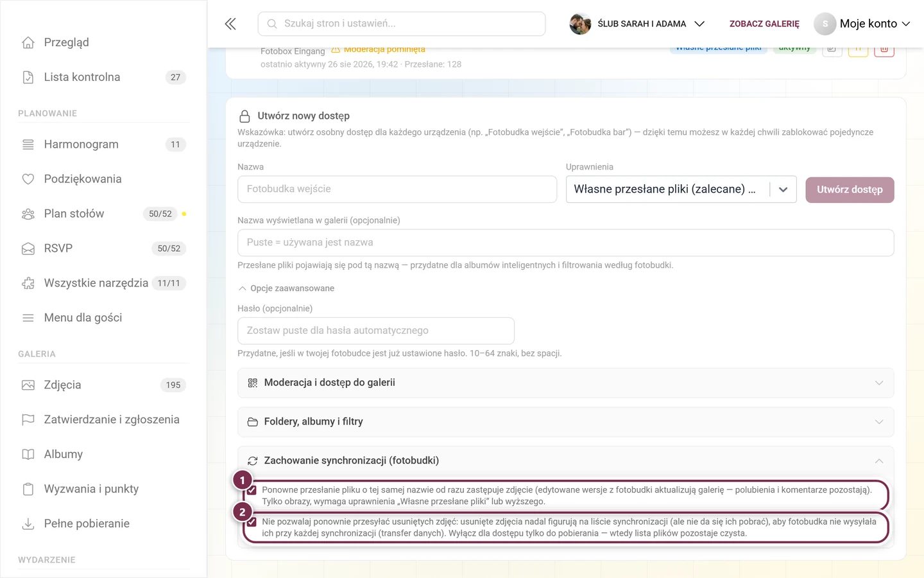Focus the gallery display name field
924x578 pixels.
point(565,243)
